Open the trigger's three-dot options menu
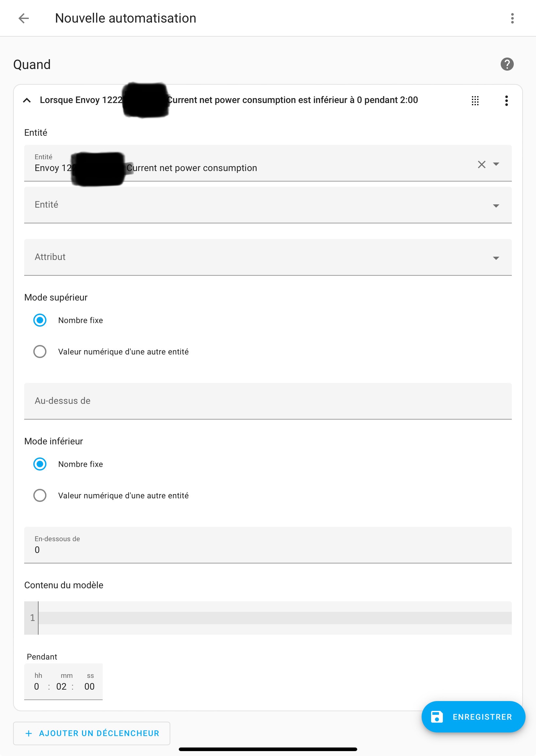This screenshot has height=756, width=536. point(506,101)
